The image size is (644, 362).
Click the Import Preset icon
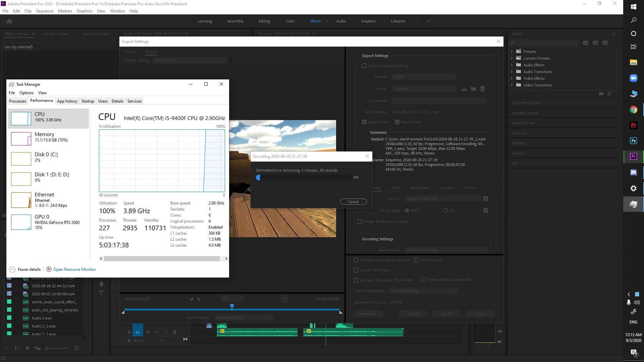473,89
